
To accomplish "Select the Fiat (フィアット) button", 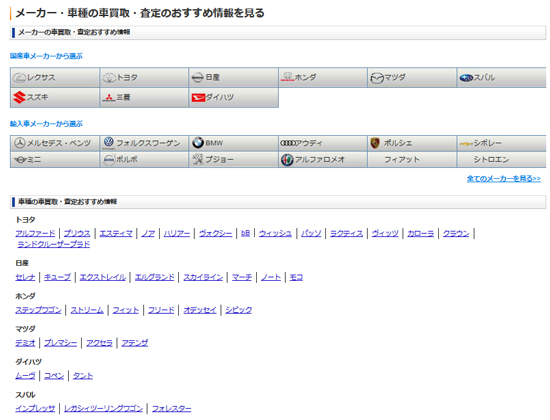I will pos(412,160).
